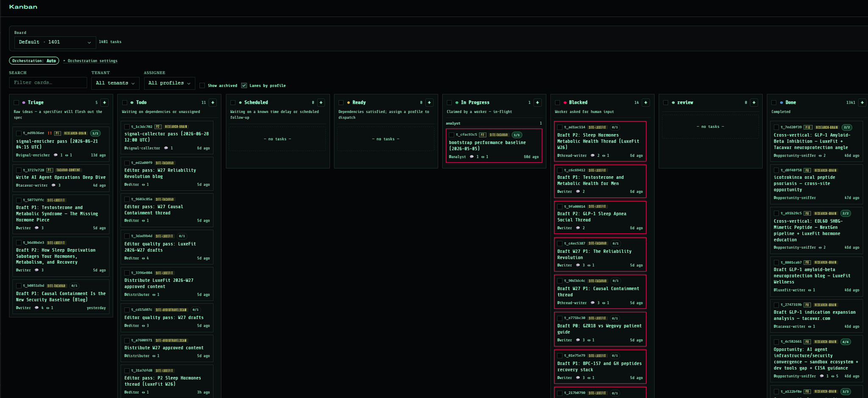Toggle the Orchestration: Auto button

coord(34,61)
